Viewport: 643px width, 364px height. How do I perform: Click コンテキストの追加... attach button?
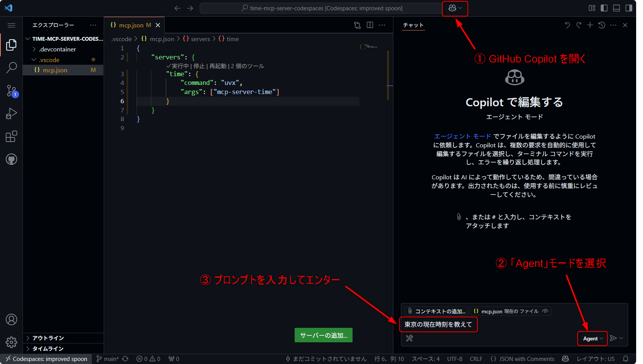[x=436, y=311]
